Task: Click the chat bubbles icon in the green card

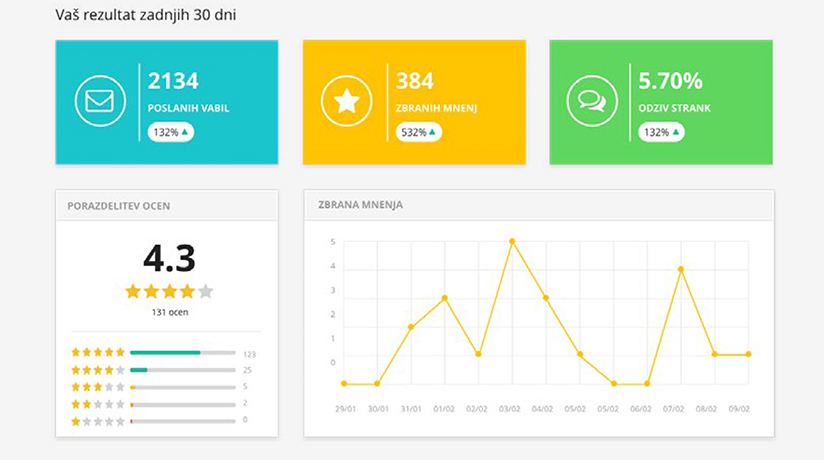Action: 592,102
